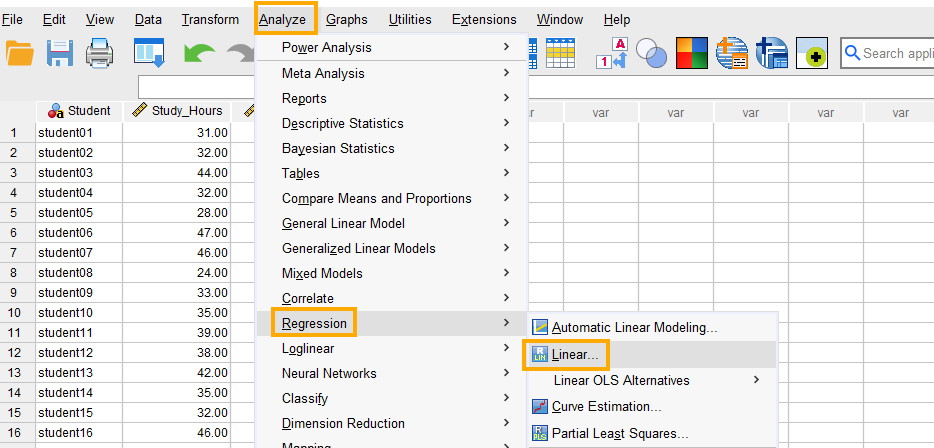
Task: Open the File menu
Action: (12, 20)
